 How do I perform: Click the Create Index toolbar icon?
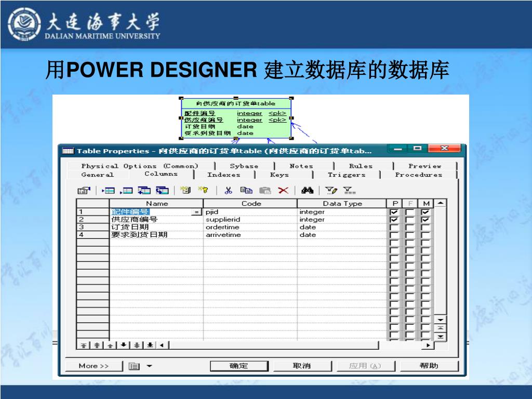[x=185, y=190]
